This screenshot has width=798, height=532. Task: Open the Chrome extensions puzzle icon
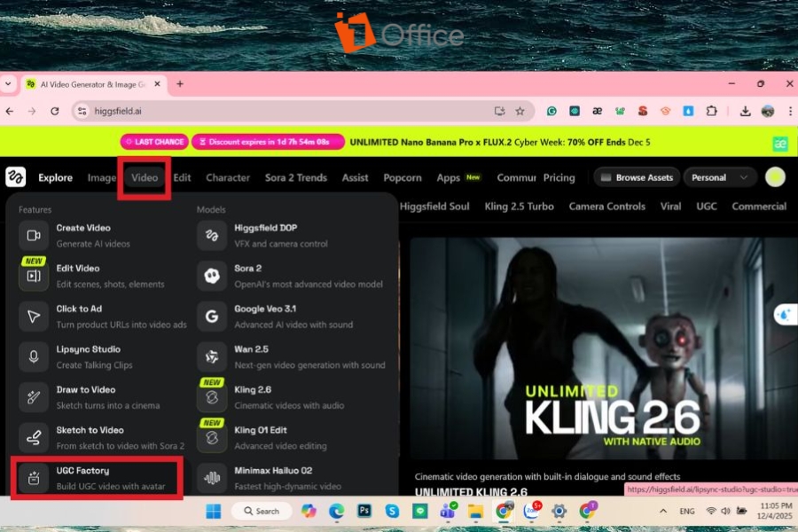pyautogui.click(x=711, y=111)
